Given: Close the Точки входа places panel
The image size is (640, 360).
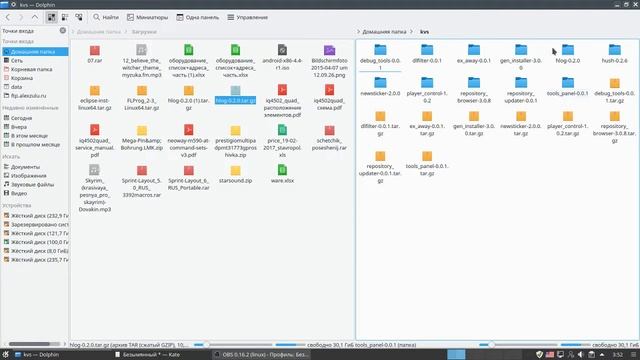Looking at the screenshot, I should 63,31.
